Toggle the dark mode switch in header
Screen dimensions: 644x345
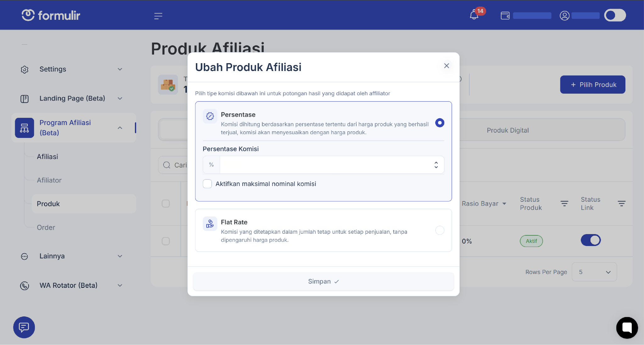point(615,15)
